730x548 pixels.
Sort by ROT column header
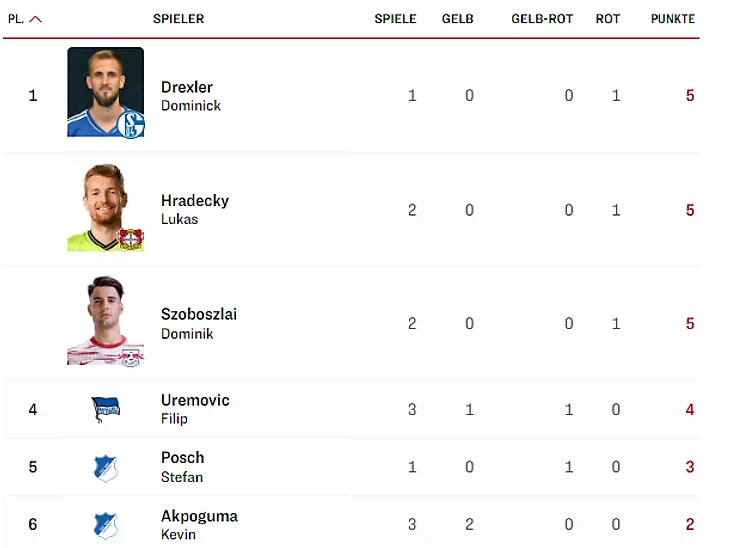[x=608, y=19]
